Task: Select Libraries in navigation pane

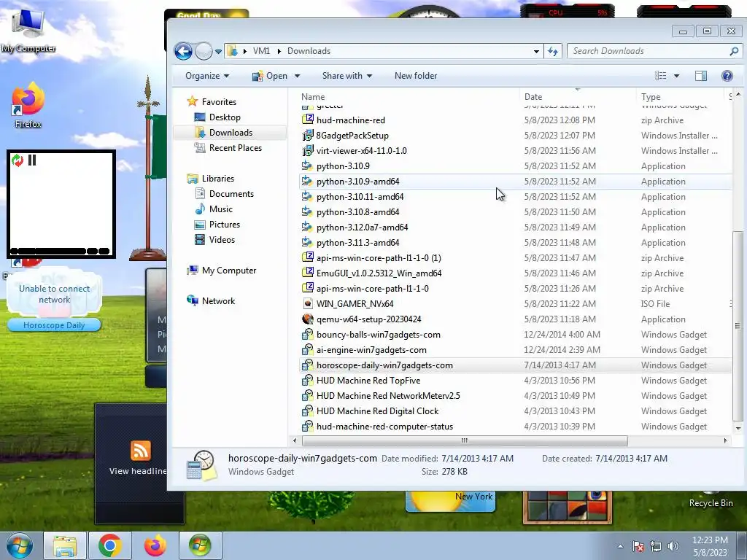Action: (x=217, y=179)
